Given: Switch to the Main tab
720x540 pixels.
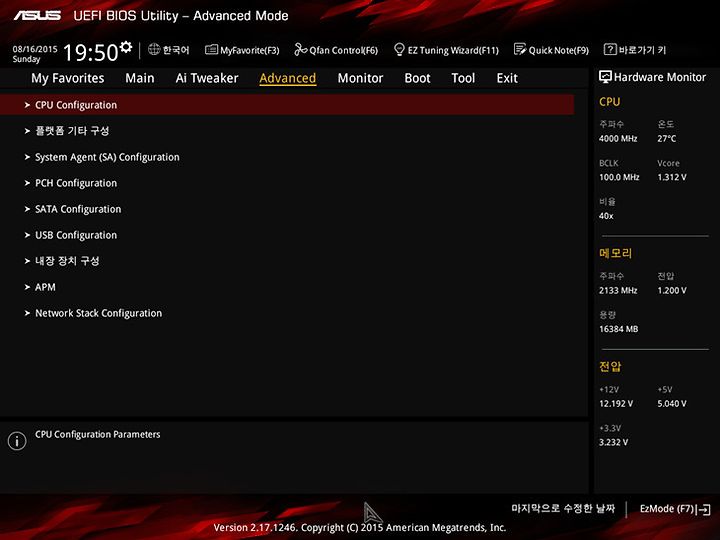Looking at the screenshot, I should tap(140, 78).
